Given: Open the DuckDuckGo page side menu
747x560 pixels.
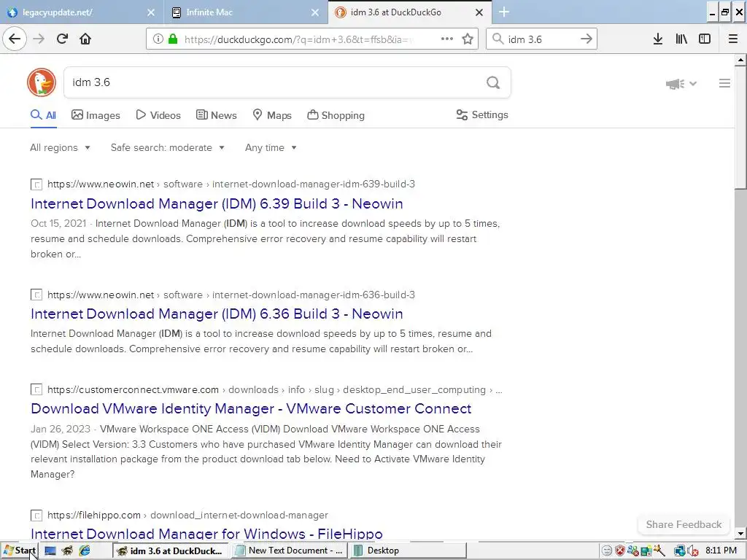Looking at the screenshot, I should coord(724,83).
